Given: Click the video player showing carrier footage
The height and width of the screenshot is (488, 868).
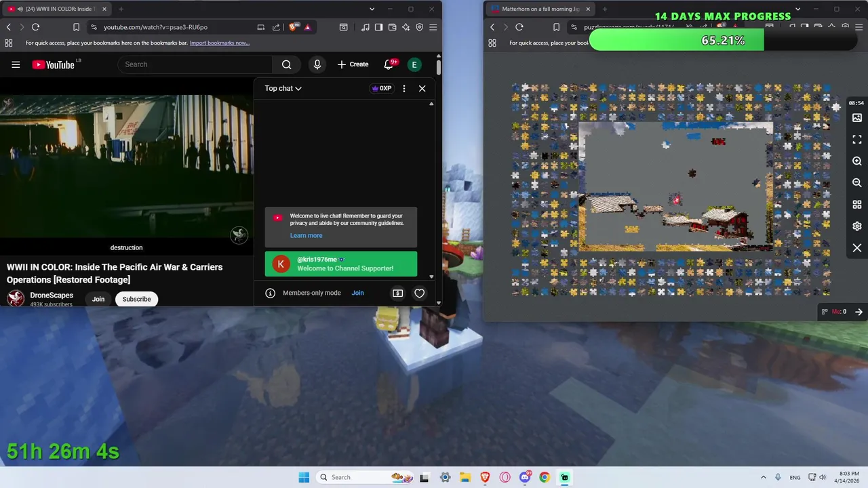Looking at the screenshot, I should coord(127,166).
